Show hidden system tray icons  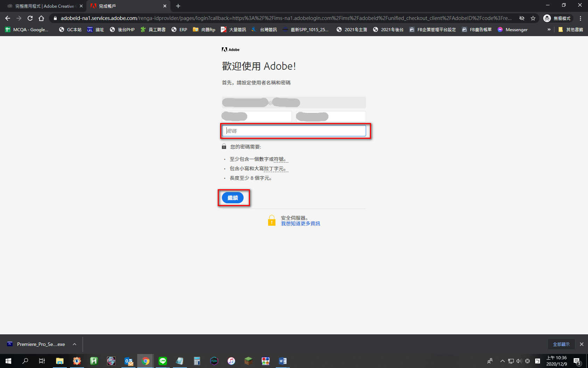click(502, 361)
